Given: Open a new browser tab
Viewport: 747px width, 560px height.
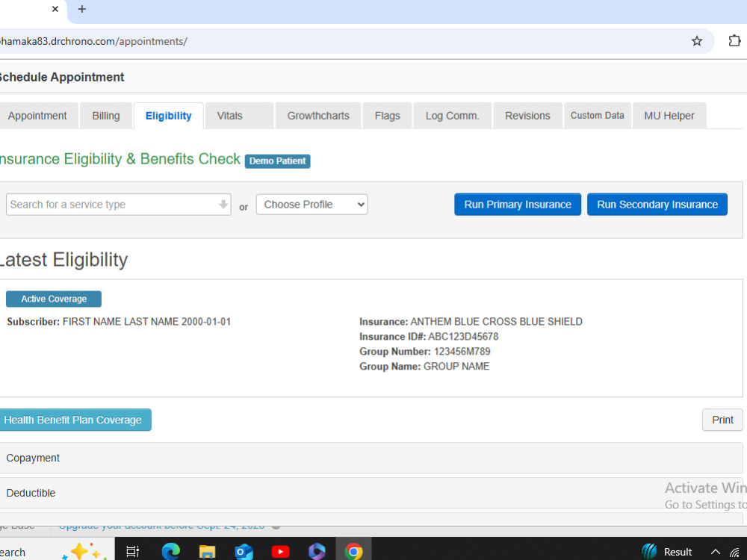Looking at the screenshot, I should 82,9.
